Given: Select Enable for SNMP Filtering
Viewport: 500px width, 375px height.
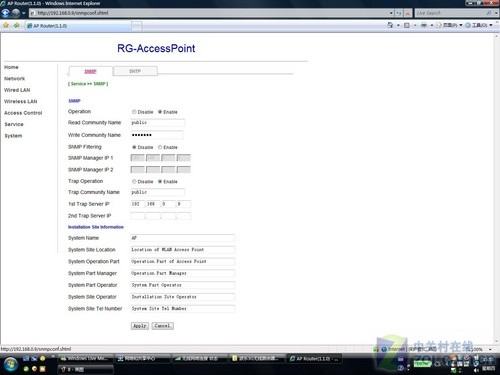Looking at the screenshot, I should tap(160, 147).
